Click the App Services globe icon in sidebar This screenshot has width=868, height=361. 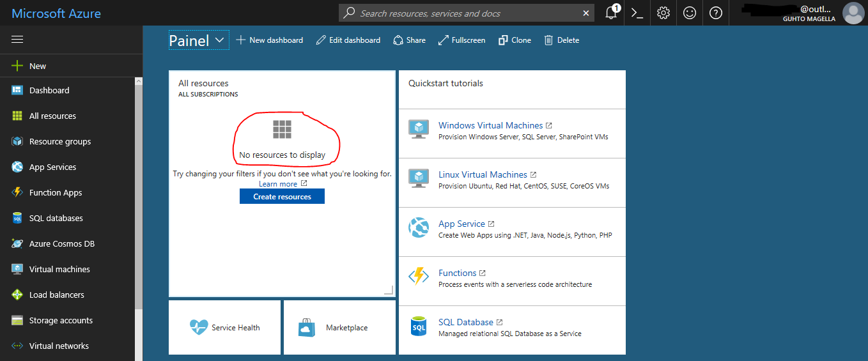pyautogui.click(x=17, y=167)
